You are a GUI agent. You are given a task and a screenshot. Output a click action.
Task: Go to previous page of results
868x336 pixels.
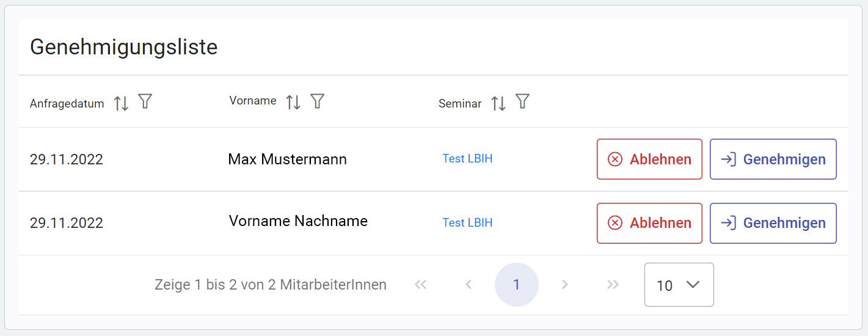click(469, 285)
